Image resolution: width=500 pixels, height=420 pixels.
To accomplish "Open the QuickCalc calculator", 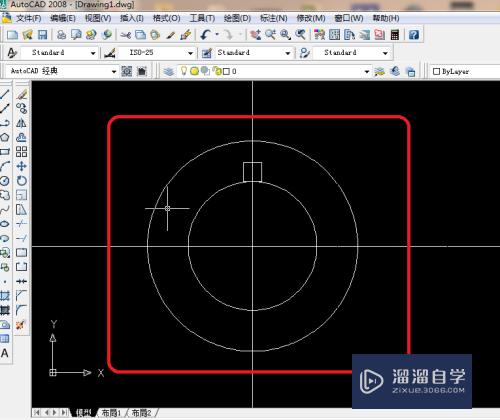I will click(395, 35).
